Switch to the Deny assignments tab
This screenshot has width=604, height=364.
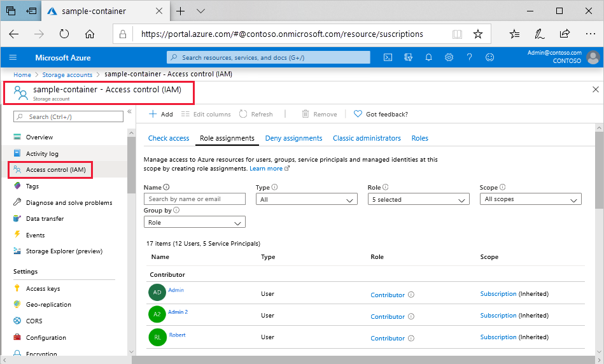pos(293,138)
